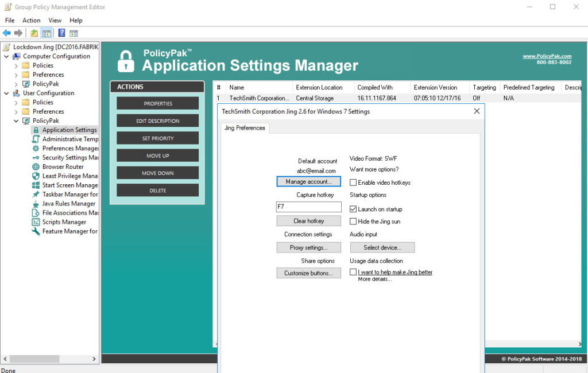Viewport: 588px width, 373px height.
Task: Click the User Configuration icon
Action: tap(16, 93)
